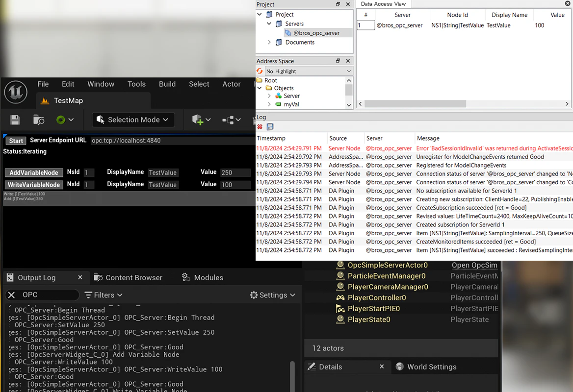573x392 pixels.
Task: Expand the Documents tree node
Action: coord(269,43)
